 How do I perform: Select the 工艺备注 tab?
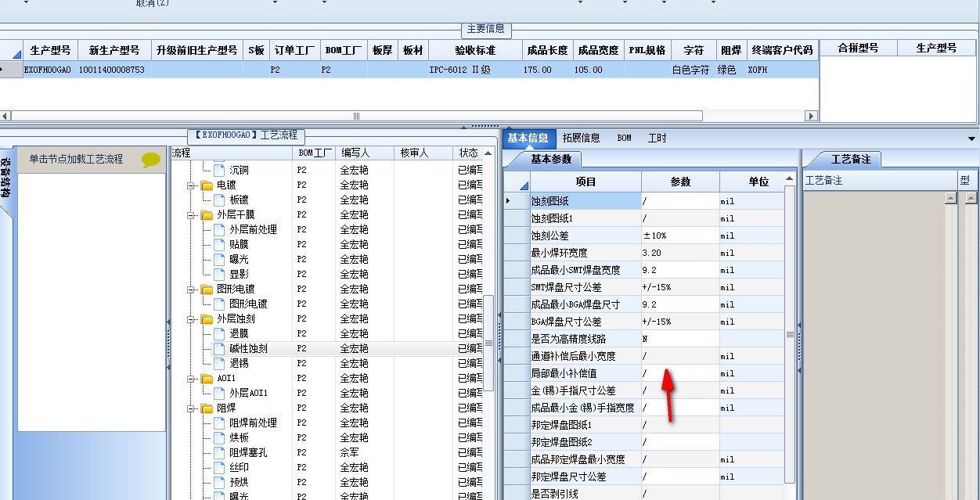click(850, 159)
